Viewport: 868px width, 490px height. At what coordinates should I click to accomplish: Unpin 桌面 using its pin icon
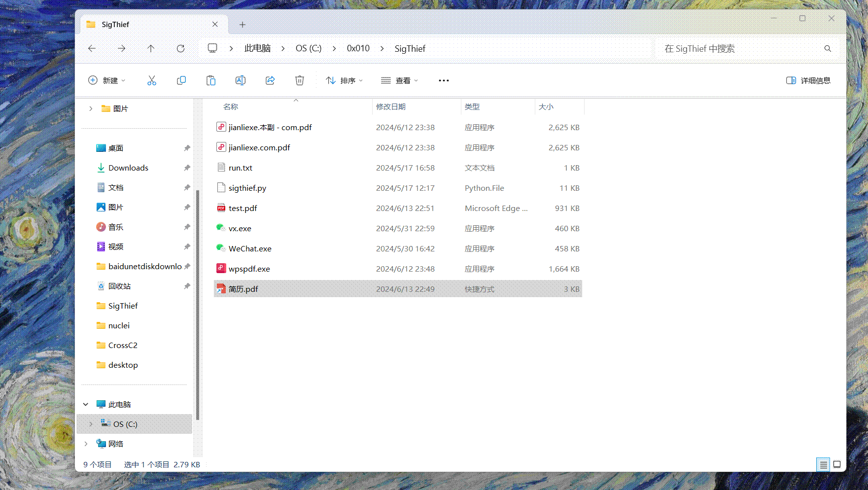(187, 148)
